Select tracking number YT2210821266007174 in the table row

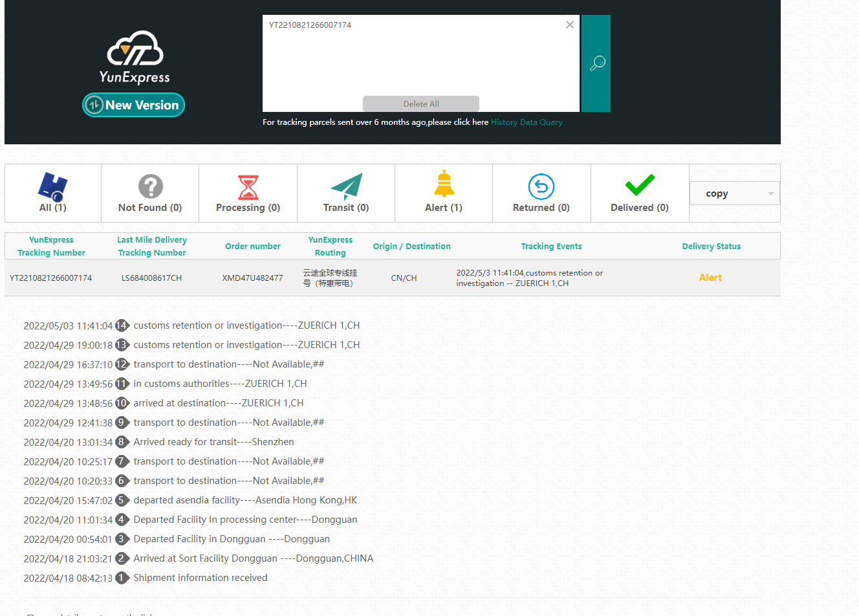pyautogui.click(x=51, y=278)
